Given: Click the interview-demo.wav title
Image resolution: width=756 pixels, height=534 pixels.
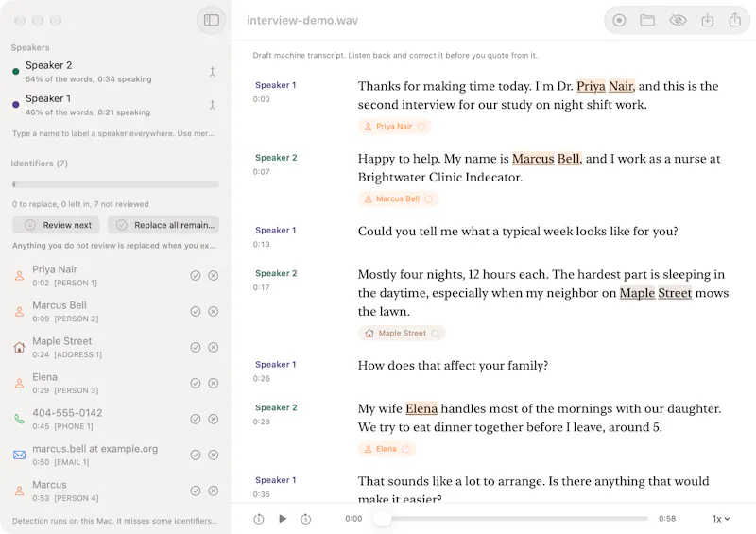Looking at the screenshot, I should pyautogui.click(x=302, y=20).
